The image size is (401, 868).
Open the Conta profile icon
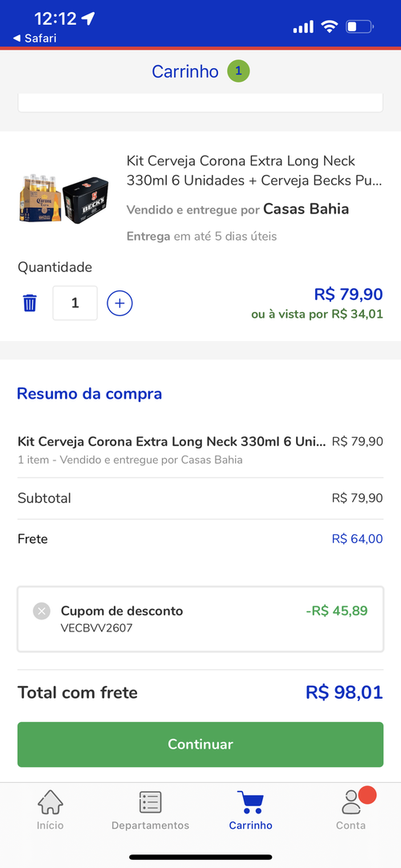351,802
